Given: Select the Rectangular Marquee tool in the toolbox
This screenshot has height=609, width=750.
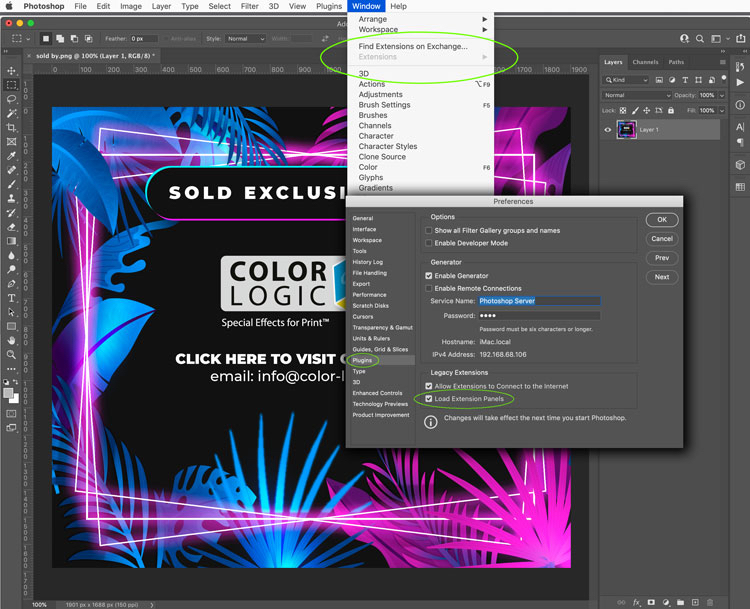Looking at the screenshot, I should tap(11, 85).
